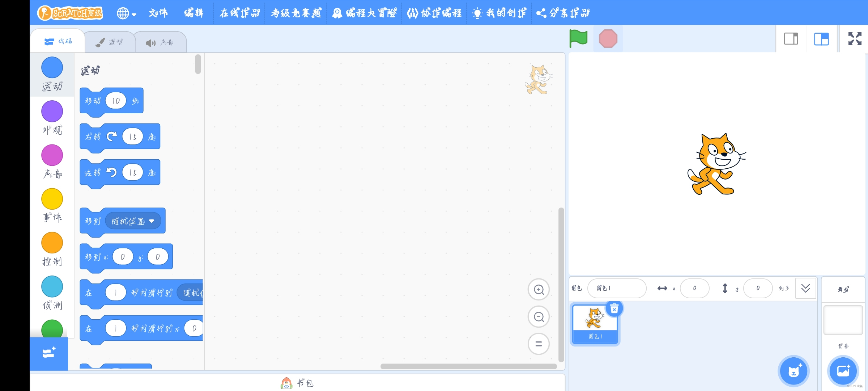868x391 pixels.
Task: Switch to large stage layout
Action: pyautogui.click(x=821, y=39)
